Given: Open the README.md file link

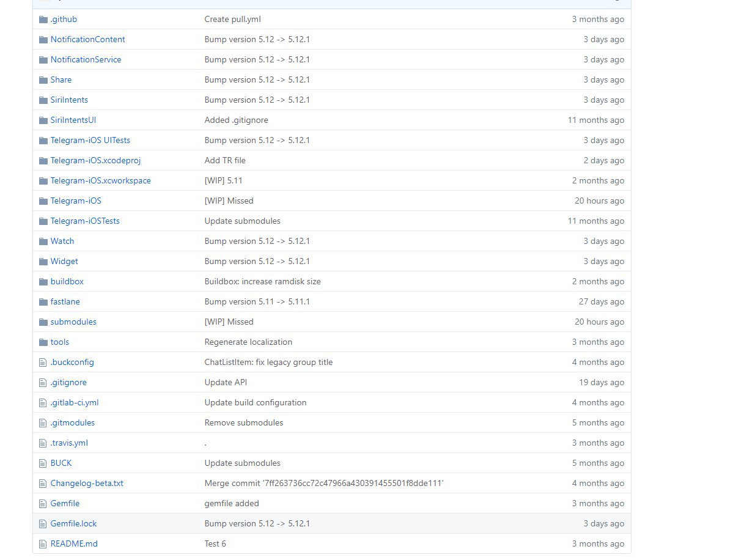Looking at the screenshot, I should (x=74, y=544).
